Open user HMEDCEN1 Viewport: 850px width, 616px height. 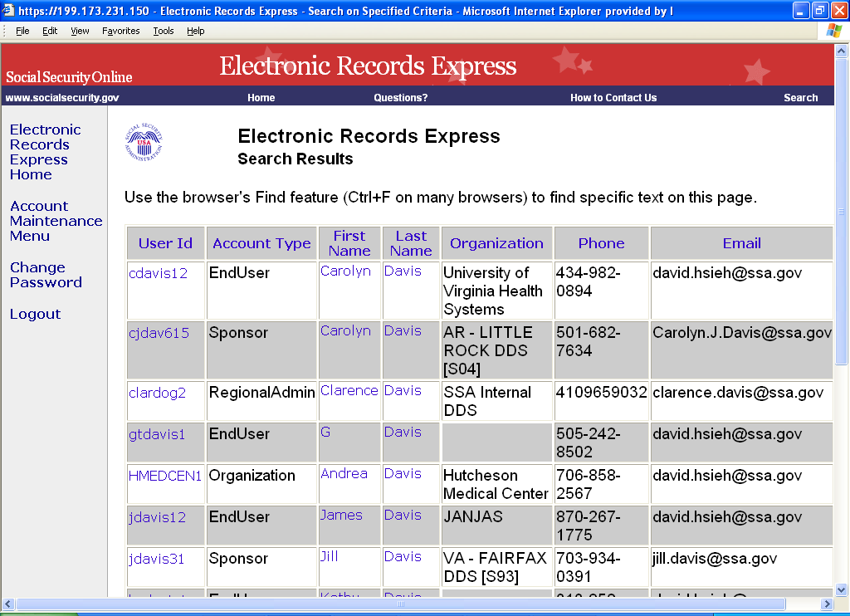click(x=165, y=476)
